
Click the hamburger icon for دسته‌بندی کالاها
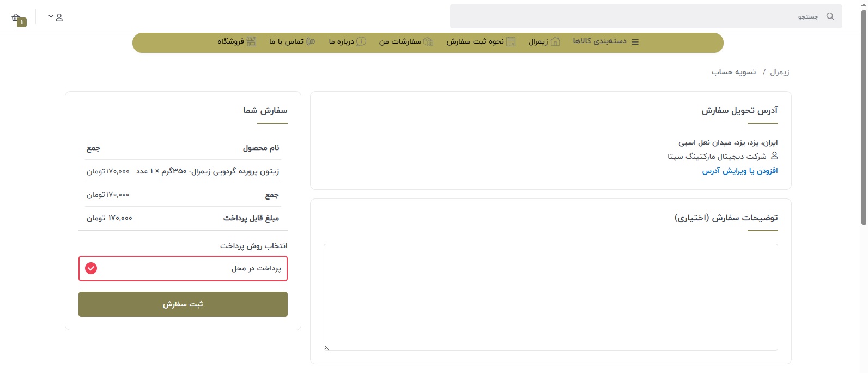click(635, 42)
